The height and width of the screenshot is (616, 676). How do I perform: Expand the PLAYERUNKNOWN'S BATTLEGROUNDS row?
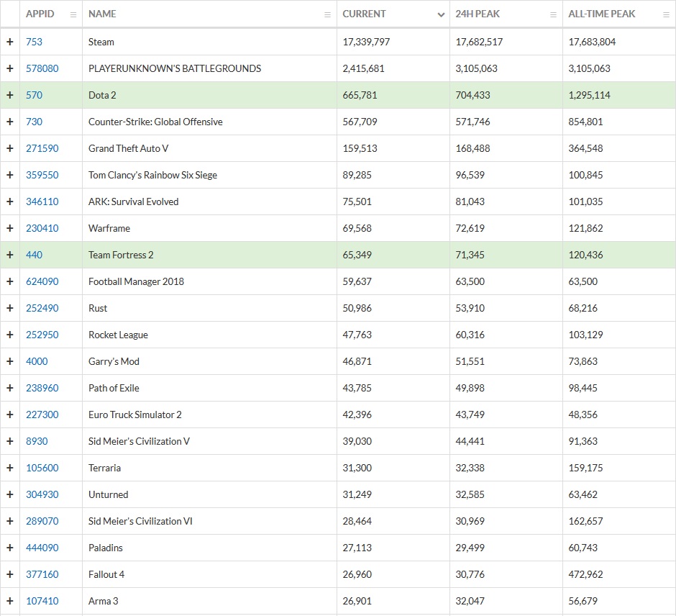[10, 68]
